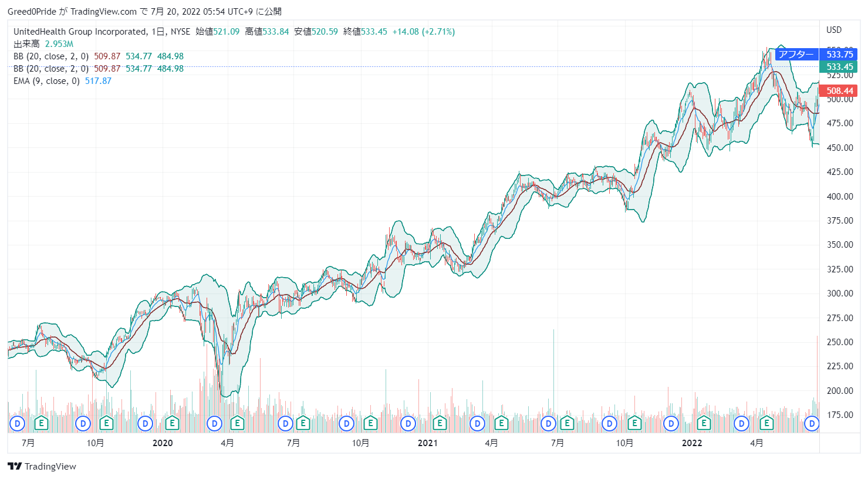
Task: Click the red 508.44 price tag
Action: [840, 91]
